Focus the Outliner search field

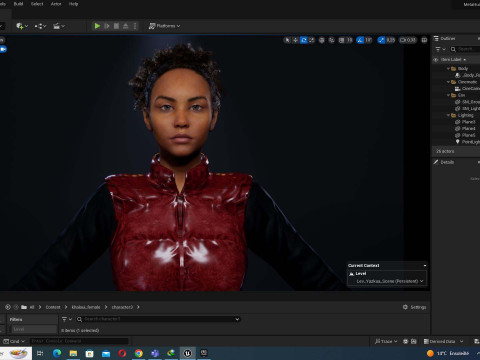[465, 49]
